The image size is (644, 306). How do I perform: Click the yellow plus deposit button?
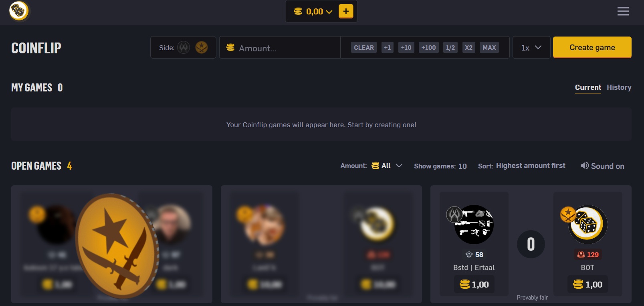[346, 11]
